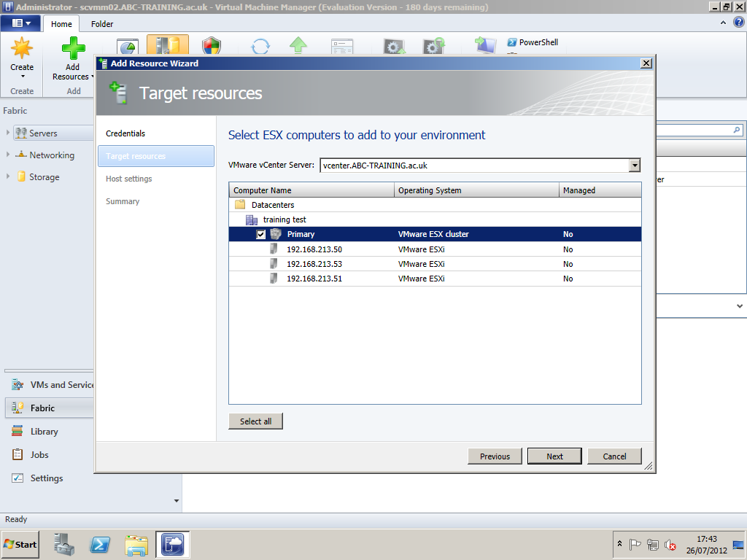Screen dimensions: 747x560
Task: Sort by Computer Name column header
Action: (311, 190)
